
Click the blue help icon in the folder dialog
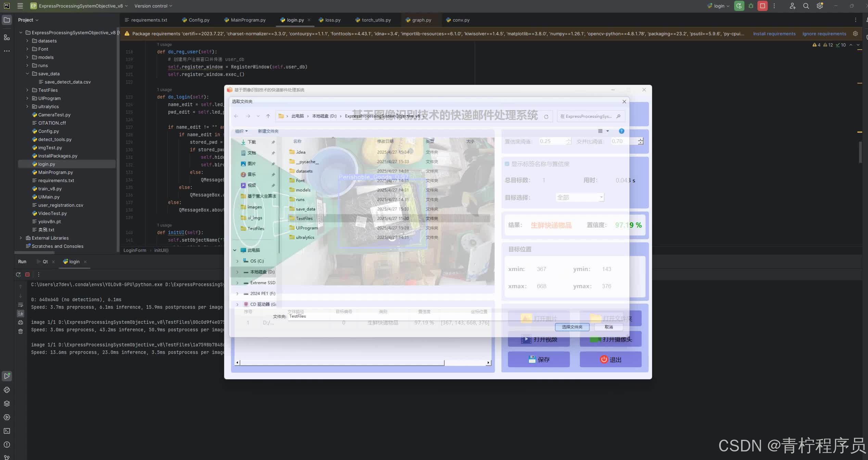point(622,131)
